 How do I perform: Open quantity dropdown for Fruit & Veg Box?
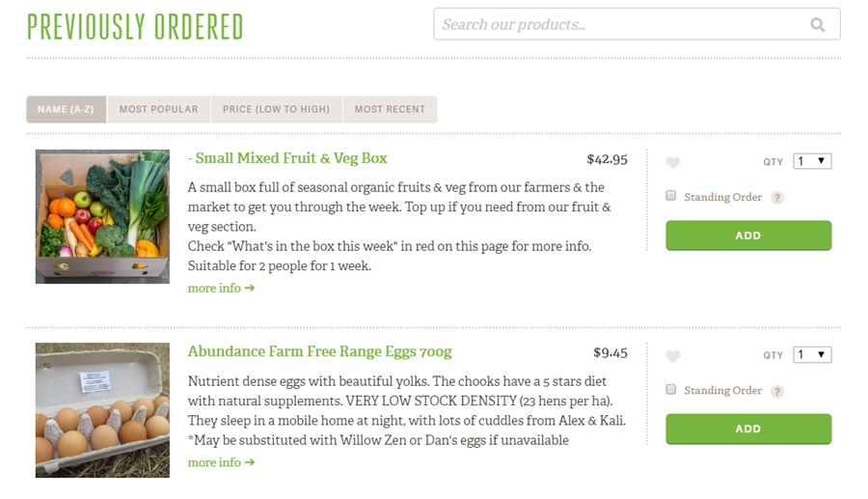coord(812,161)
